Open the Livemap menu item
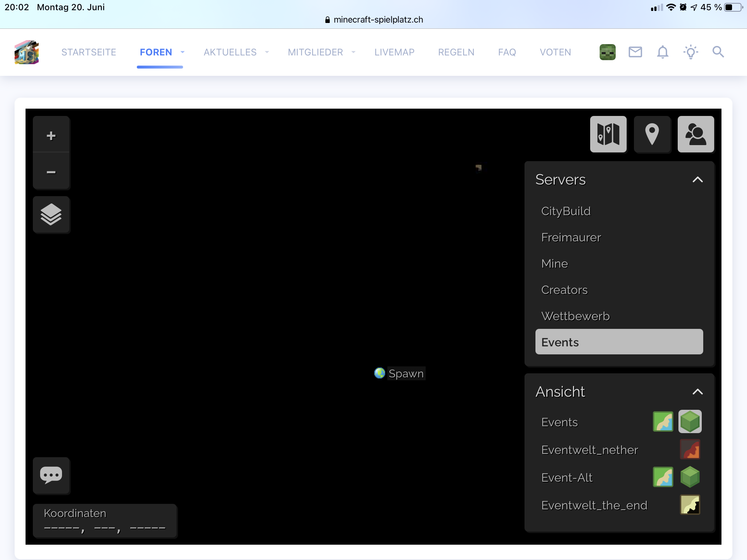747x560 pixels. pos(394,52)
